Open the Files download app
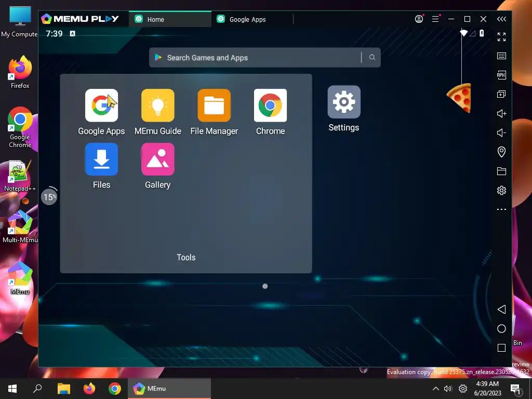532x399 pixels. point(101,159)
